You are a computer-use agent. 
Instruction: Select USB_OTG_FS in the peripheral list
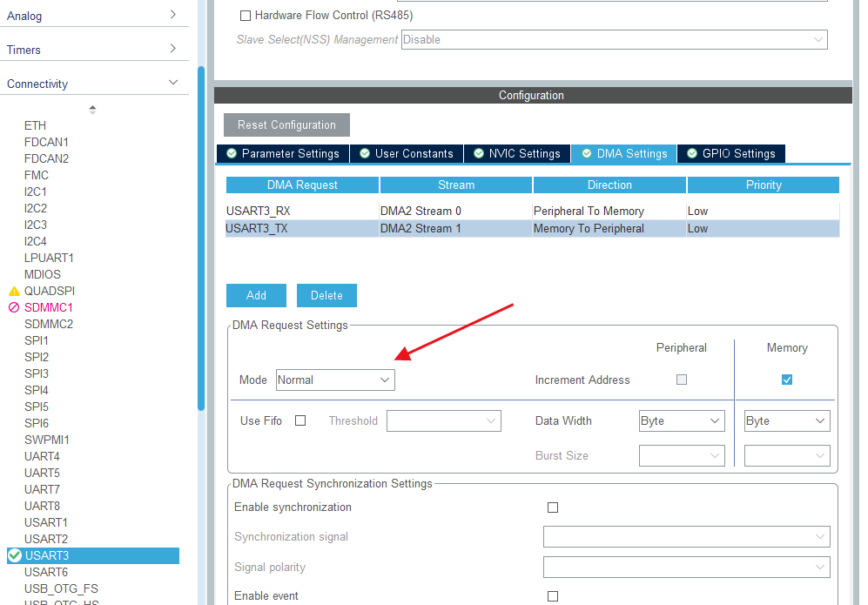[x=61, y=589]
